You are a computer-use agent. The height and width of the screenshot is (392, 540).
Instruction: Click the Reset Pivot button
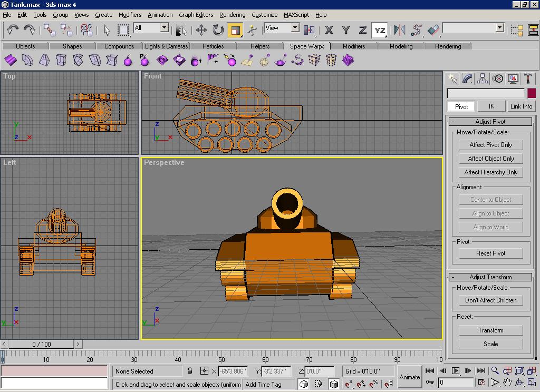pos(491,253)
